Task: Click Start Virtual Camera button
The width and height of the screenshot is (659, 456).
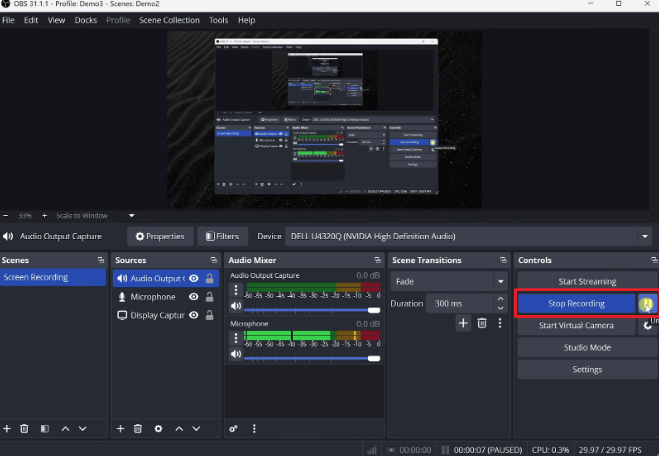Action: (576, 325)
